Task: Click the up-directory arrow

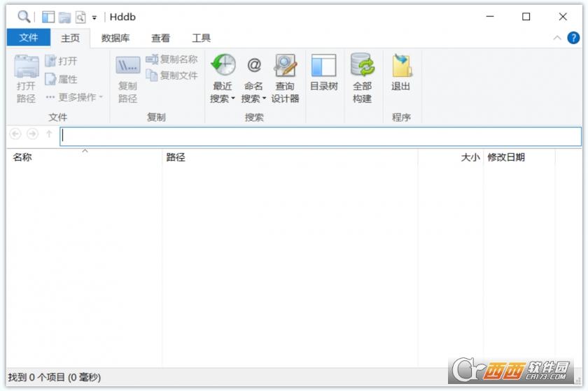Action: point(49,134)
